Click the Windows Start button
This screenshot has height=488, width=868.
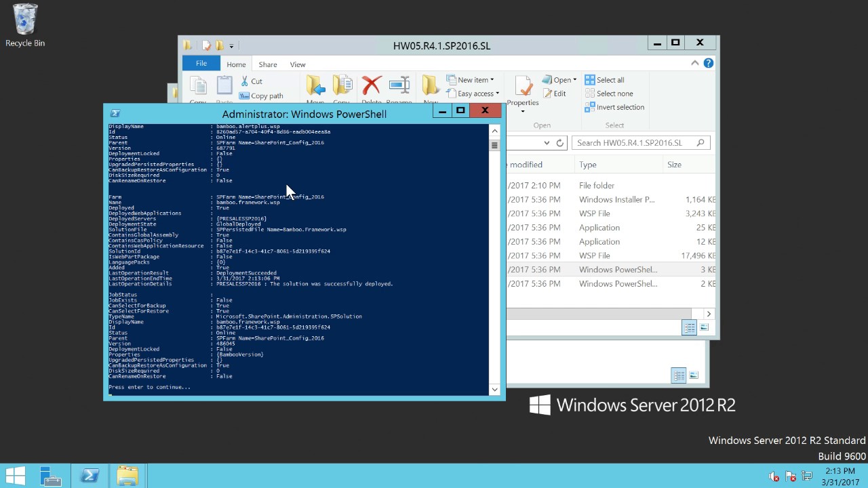pyautogui.click(x=15, y=476)
